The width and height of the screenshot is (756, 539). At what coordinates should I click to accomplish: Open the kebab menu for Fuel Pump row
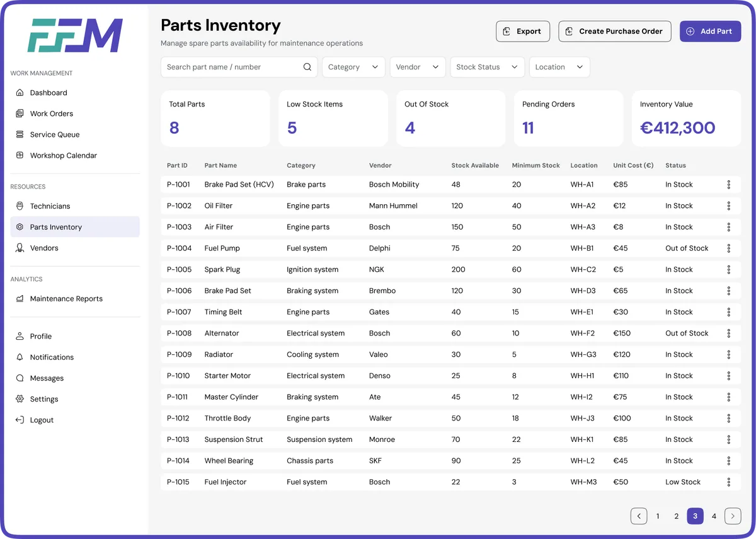(x=729, y=248)
